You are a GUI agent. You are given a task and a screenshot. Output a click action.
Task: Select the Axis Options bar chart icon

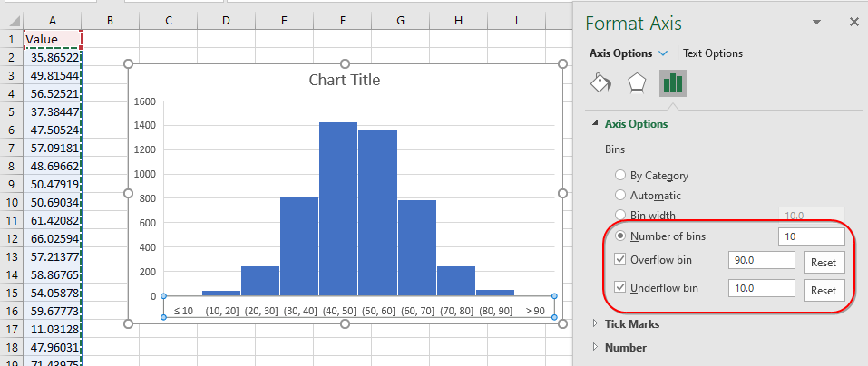[x=673, y=83]
